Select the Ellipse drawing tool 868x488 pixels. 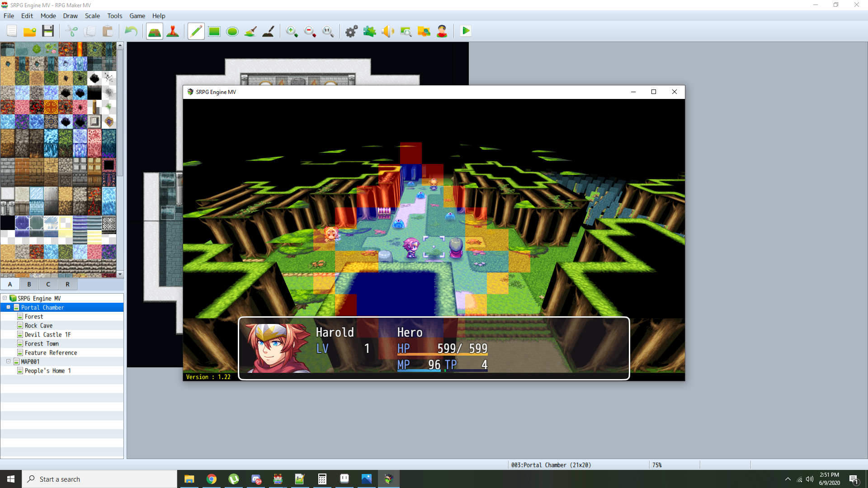(x=232, y=31)
